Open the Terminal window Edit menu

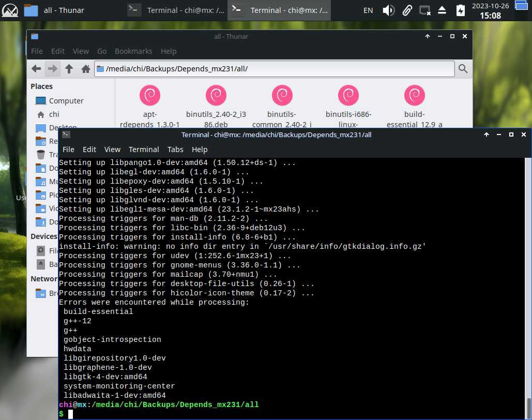(89, 149)
